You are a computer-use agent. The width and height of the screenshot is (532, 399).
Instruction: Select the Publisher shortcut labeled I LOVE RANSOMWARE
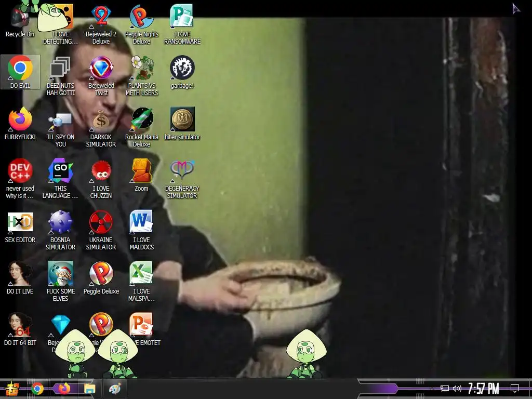point(182,24)
